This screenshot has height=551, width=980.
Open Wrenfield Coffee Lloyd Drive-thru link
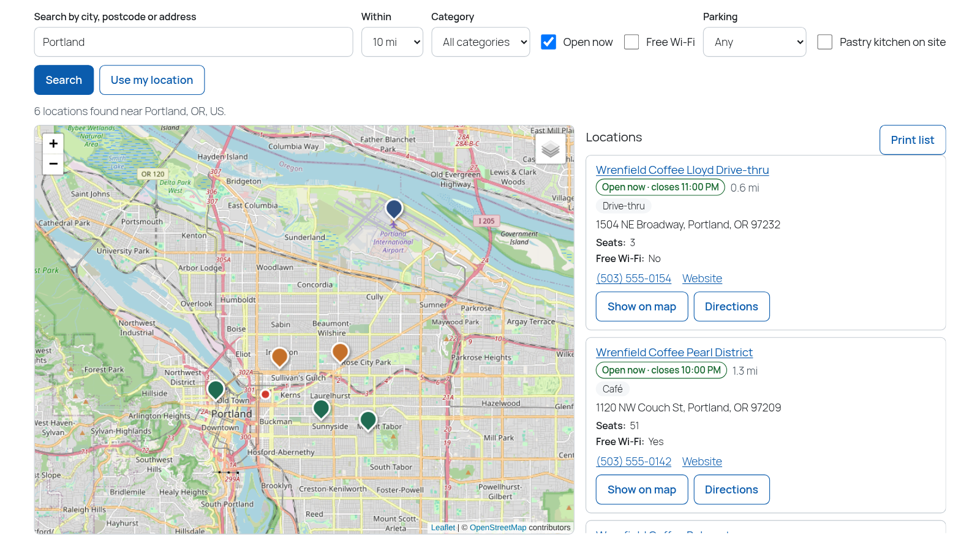click(682, 170)
